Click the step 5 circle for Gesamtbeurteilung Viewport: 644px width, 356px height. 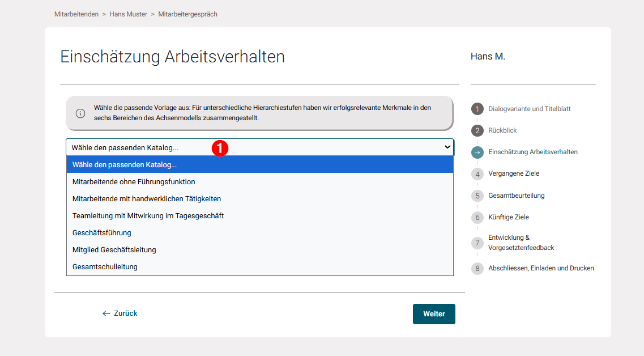pos(477,195)
